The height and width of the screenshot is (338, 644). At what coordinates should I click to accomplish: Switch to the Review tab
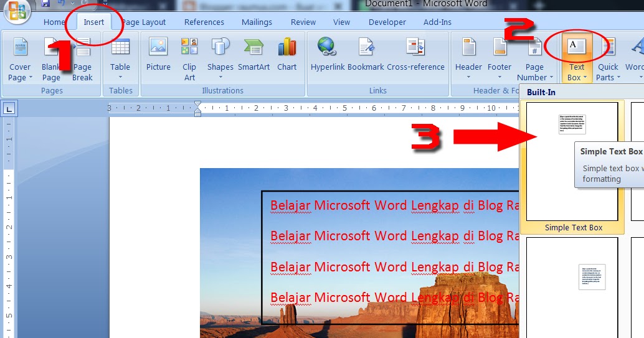303,22
